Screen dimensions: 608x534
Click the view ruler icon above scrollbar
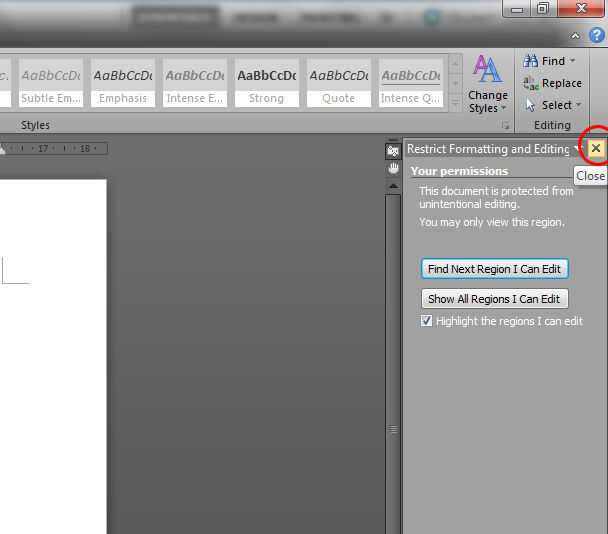coord(393,151)
